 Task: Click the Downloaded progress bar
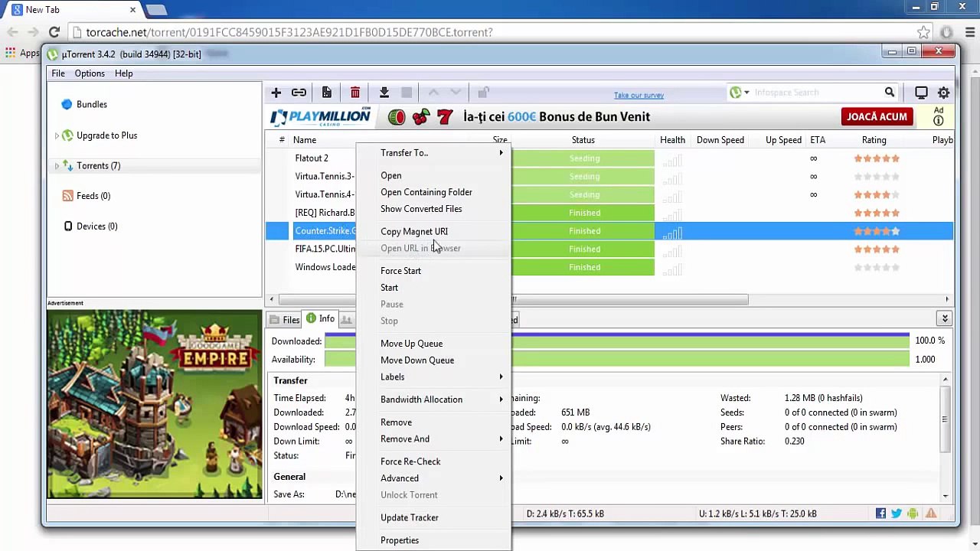617,341
